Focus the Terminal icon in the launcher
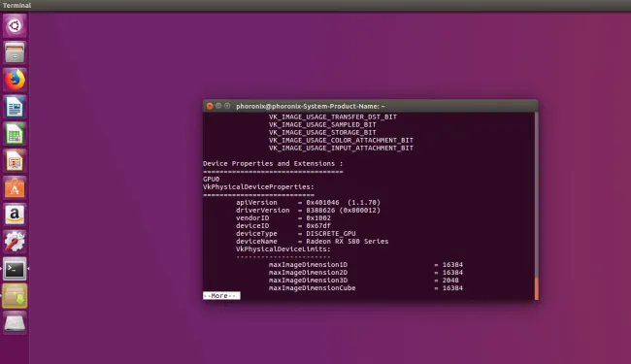Screen dimensions: 631x364 pyautogui.click(x=15, y=269)
